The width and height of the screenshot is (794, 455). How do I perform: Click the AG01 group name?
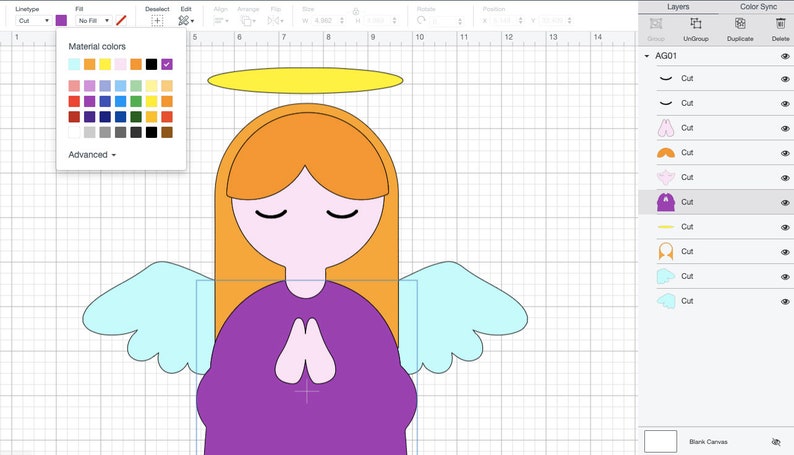[x=666, y=56]
